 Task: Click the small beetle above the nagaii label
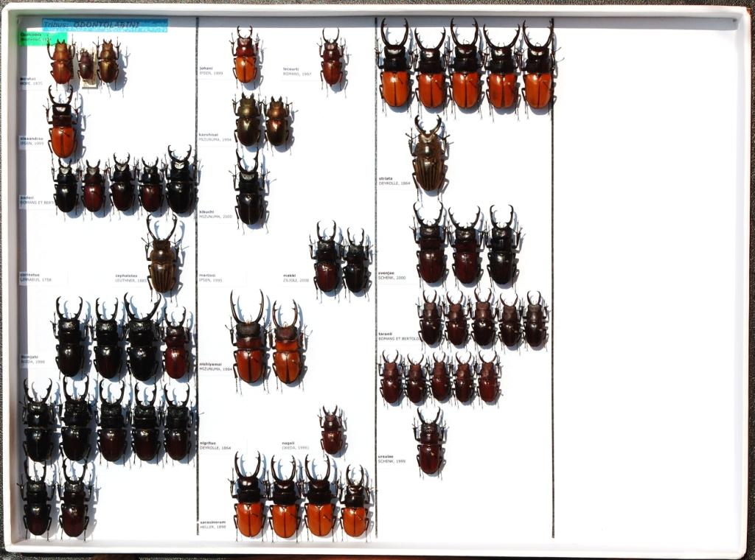pyautogui.click(x=332, y=430)
